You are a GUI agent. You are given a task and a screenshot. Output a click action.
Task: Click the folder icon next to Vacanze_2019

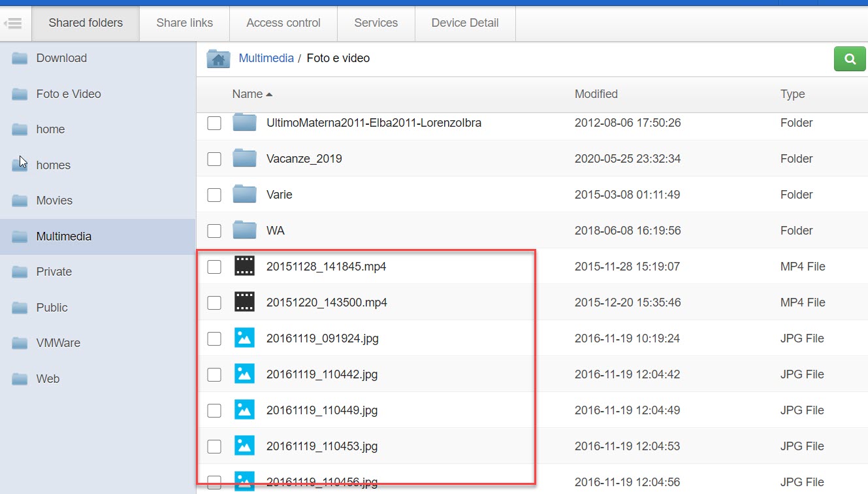[x=244, y=158]
